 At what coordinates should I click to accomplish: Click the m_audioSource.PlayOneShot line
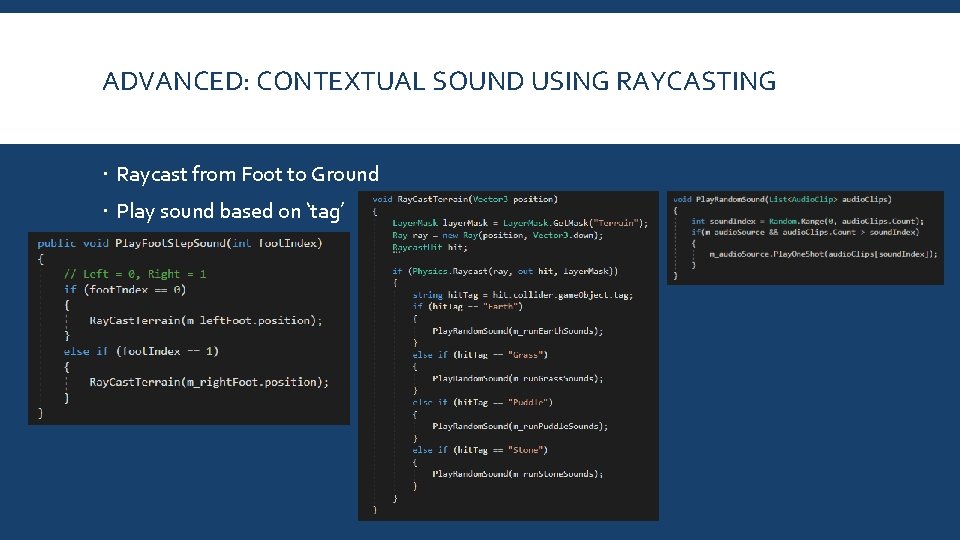click(823, 254)
